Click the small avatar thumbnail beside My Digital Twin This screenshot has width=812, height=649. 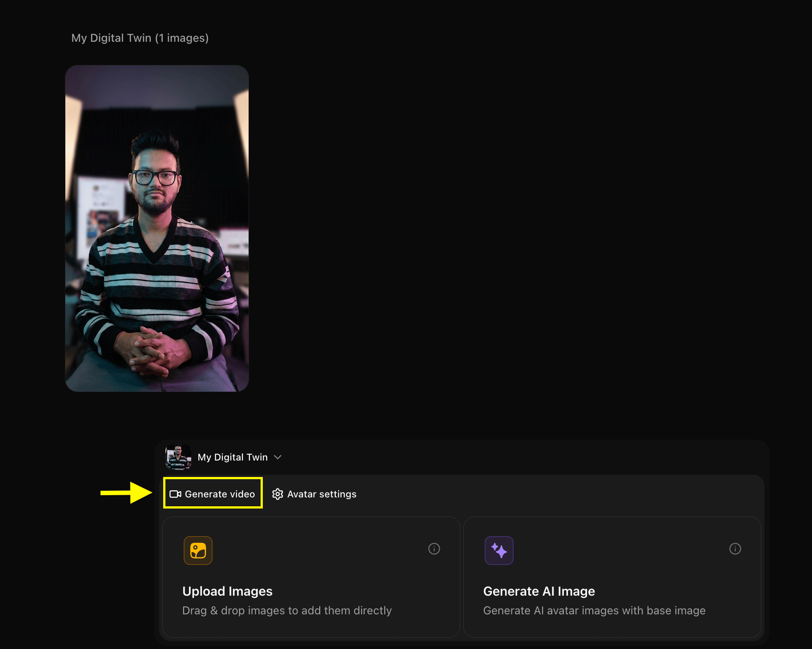coord(178,457)
